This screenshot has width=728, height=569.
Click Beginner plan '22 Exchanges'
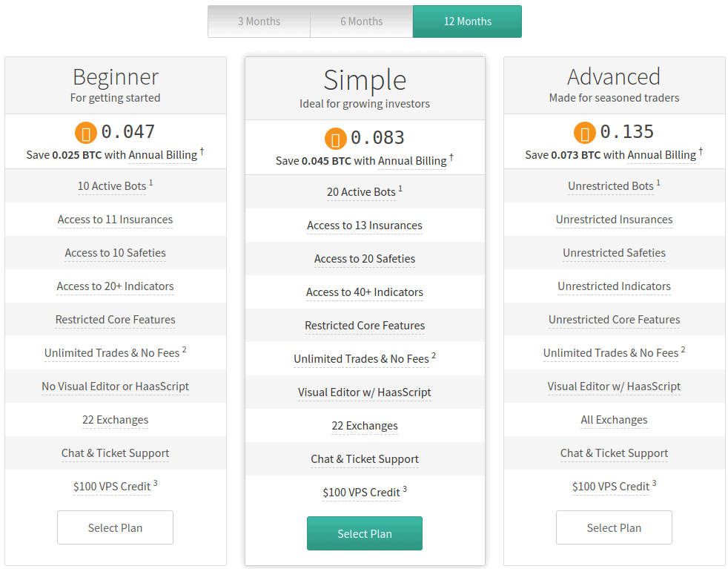click(115, 421)
